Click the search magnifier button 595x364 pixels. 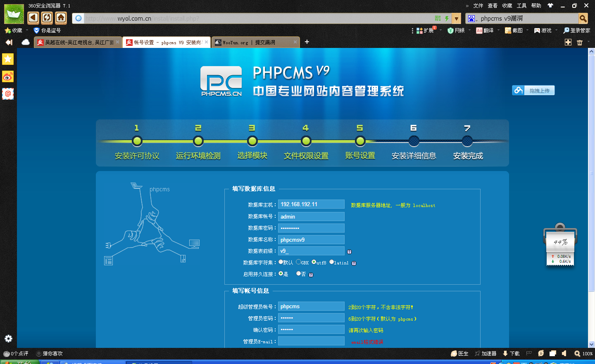click(583, 19)
